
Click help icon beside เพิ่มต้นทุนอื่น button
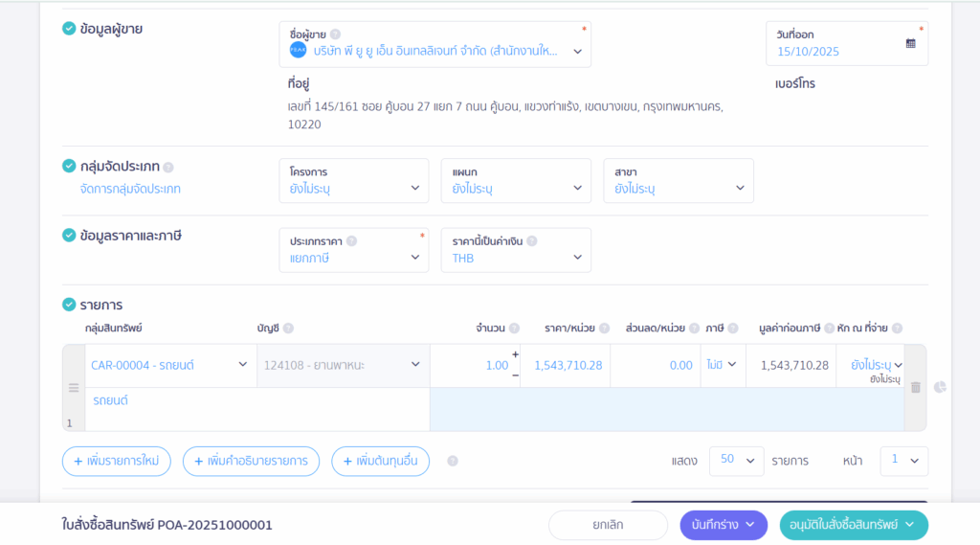pyautogui.click(x=453, y=461)
